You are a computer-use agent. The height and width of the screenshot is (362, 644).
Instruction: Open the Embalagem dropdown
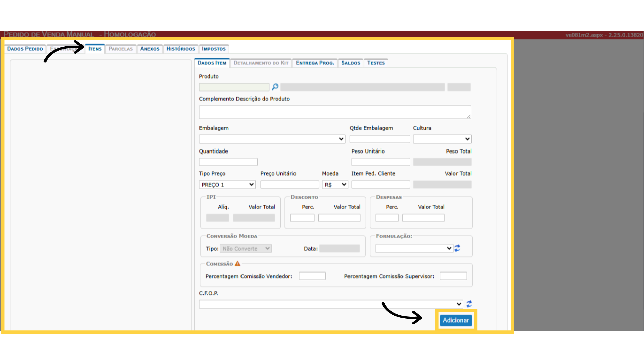coord(272,139)
